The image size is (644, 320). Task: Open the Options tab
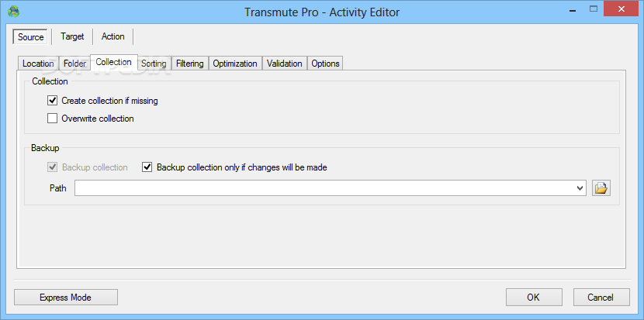[x=325, y=64]
